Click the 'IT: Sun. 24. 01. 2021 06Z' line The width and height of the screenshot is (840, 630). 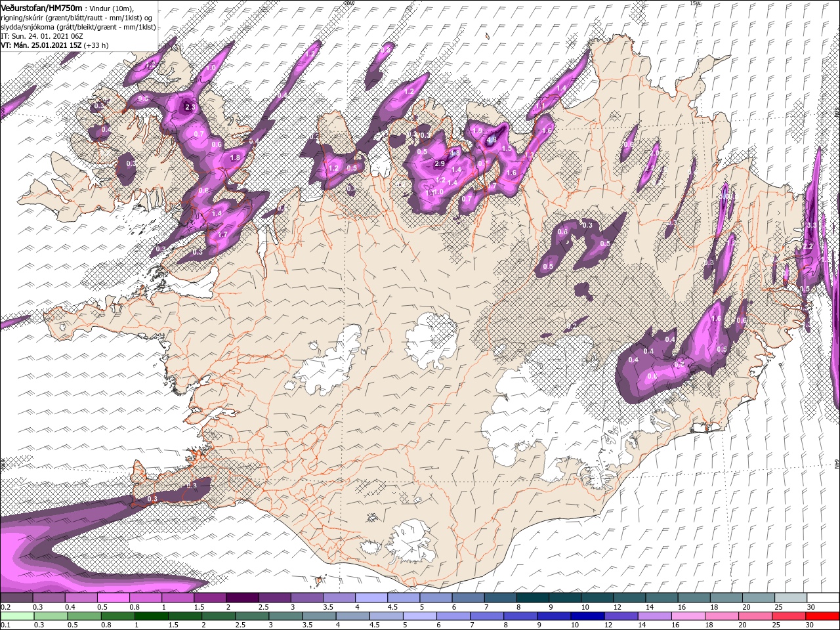[41, 36]
